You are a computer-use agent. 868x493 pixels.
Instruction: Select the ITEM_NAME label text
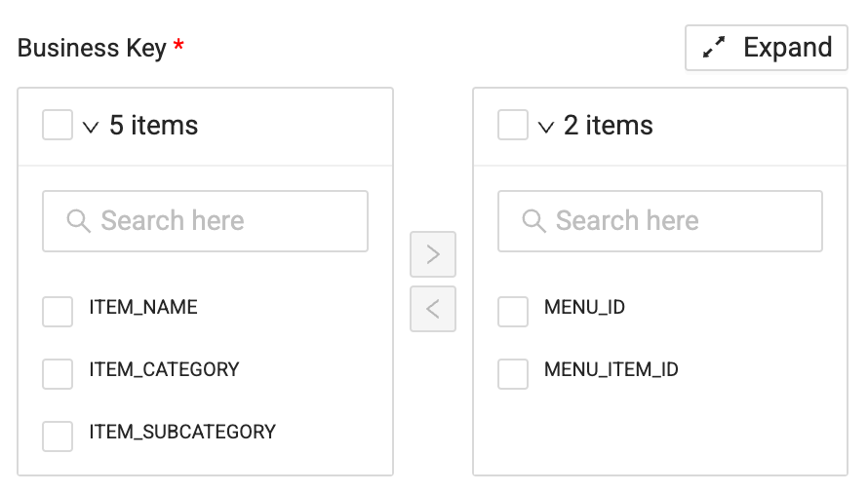143,308
